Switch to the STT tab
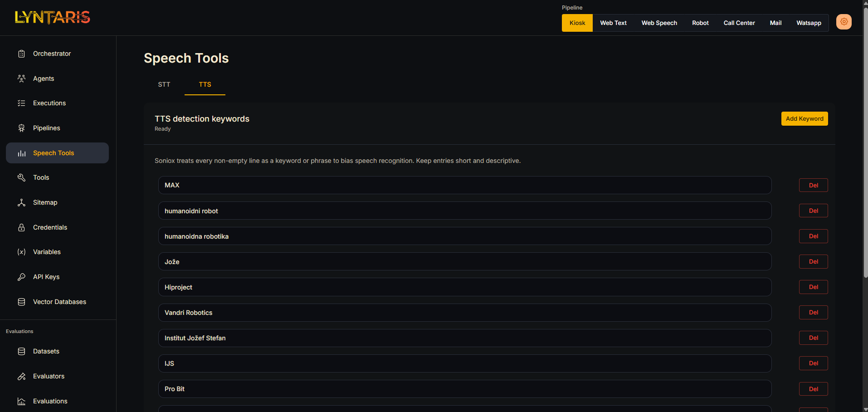The width and height of the screenshot is (868, 412). [x=164, y=84]
